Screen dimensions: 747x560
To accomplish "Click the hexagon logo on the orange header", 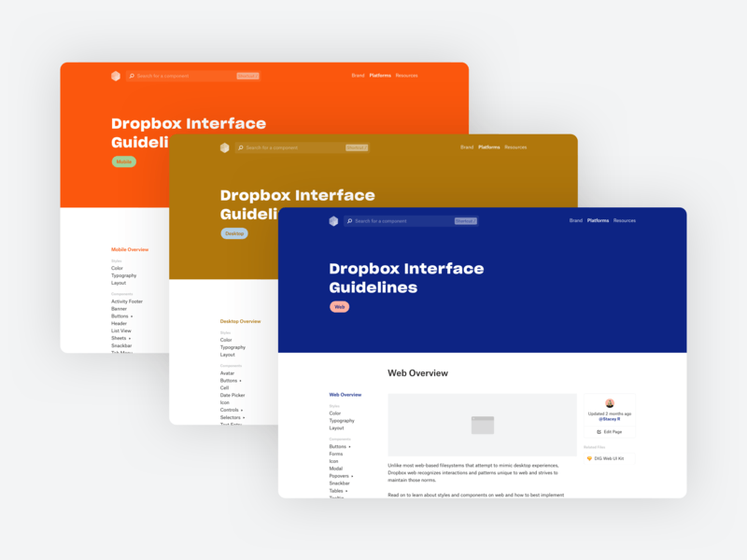I will (116, 76).
